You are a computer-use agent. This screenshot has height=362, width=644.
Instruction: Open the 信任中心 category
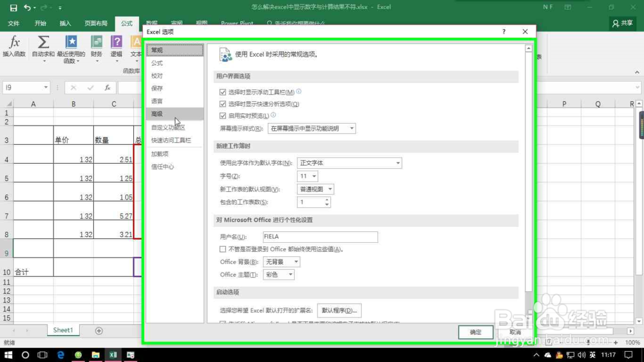pos(175,167)
